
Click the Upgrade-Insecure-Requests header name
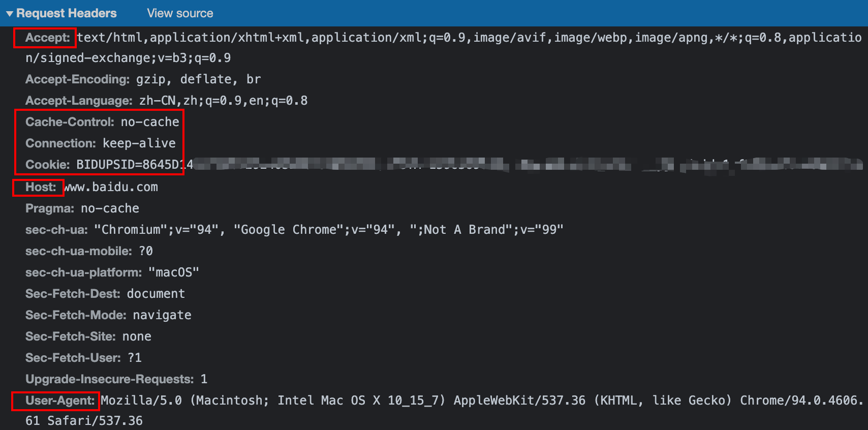pyautogui.click(x=110, y=379)
